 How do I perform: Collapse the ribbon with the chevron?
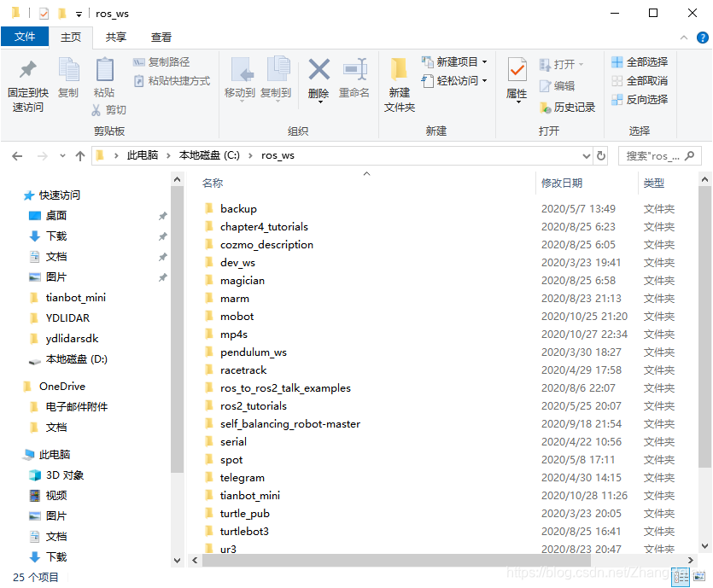click(683, 38)
